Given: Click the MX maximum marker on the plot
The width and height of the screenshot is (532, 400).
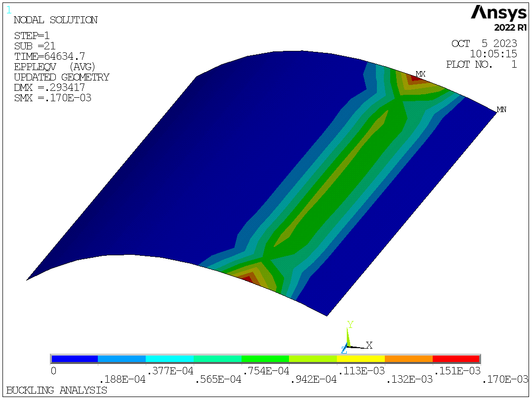Looking at the screenshot, I should (x=420, y=74).
